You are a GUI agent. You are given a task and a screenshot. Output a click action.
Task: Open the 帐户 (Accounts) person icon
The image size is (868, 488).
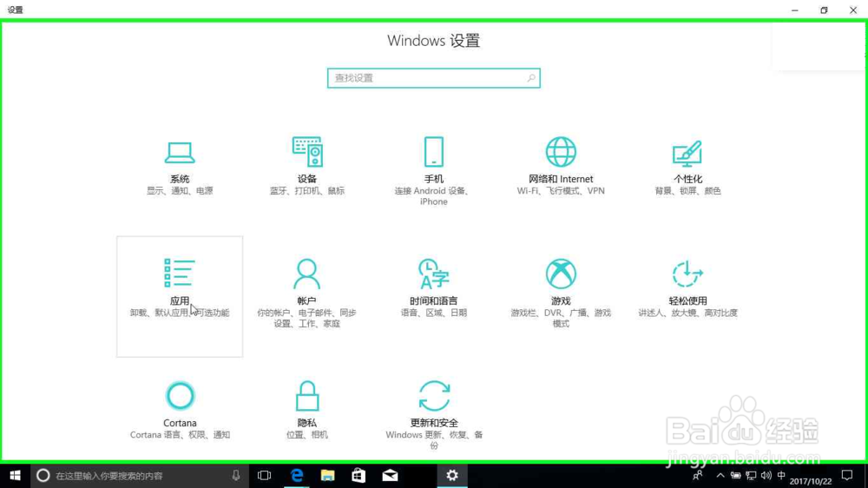point(306,274)
